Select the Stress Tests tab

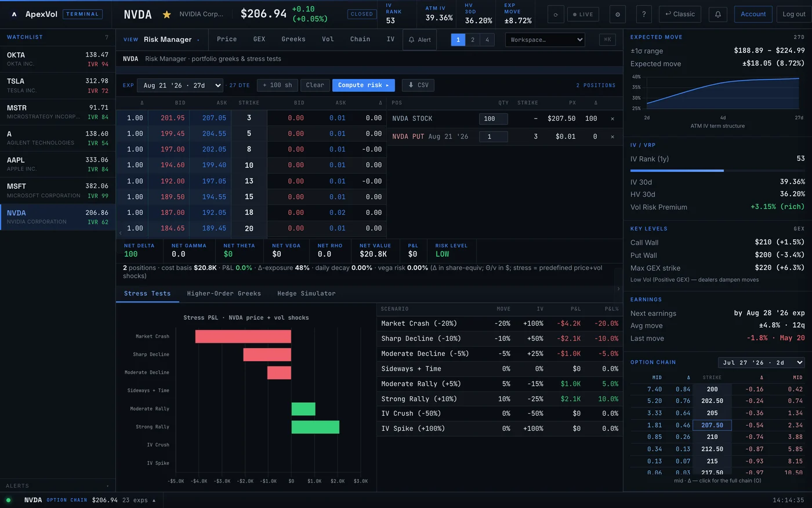tap(147, 294)
